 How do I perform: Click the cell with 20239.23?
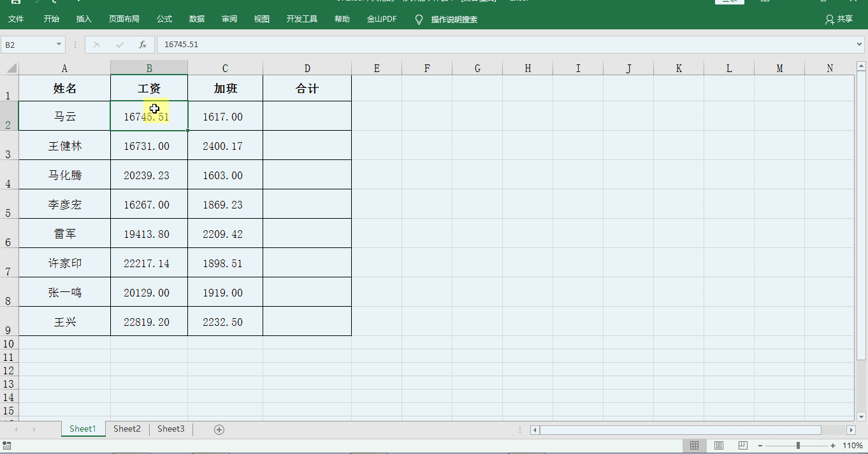pyautogui.click(x=149, y=175)
